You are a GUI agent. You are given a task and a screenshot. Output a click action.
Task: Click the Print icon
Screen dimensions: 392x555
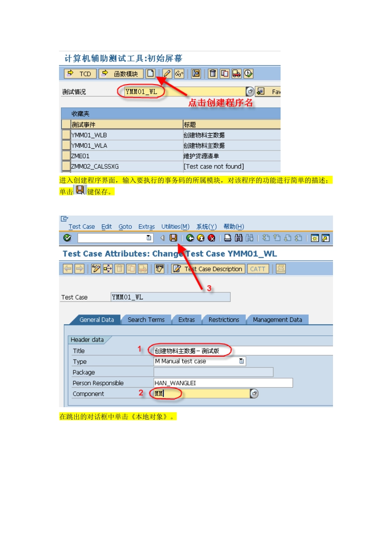(x=228, y=238)
